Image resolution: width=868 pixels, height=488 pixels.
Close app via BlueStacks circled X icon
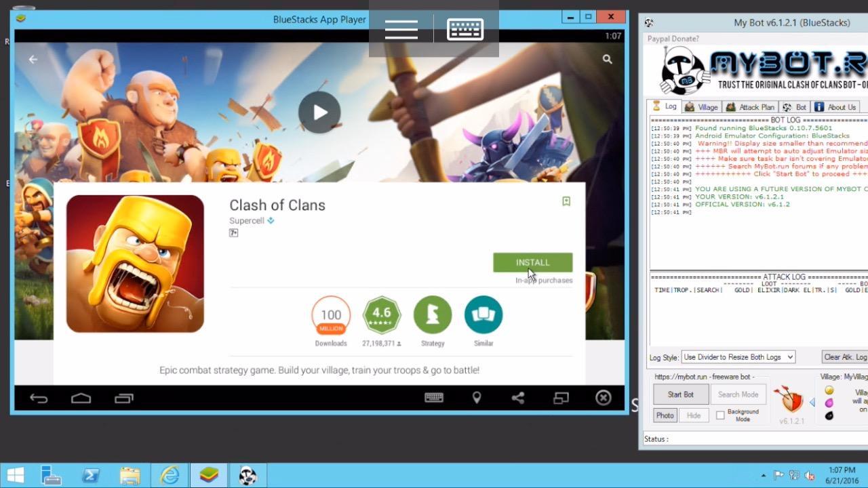[x=604, y=398]
